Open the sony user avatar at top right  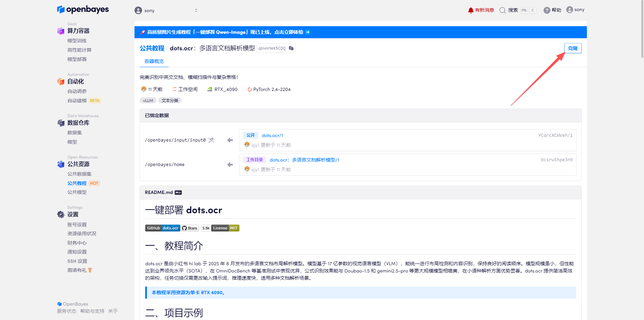[x=570, y=10]
